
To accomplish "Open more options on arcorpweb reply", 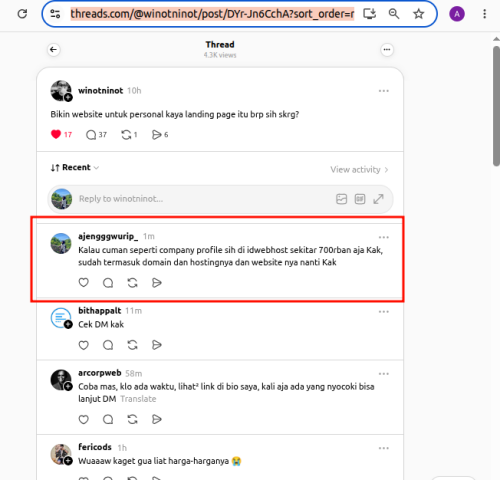I will (x=384, y=374).
